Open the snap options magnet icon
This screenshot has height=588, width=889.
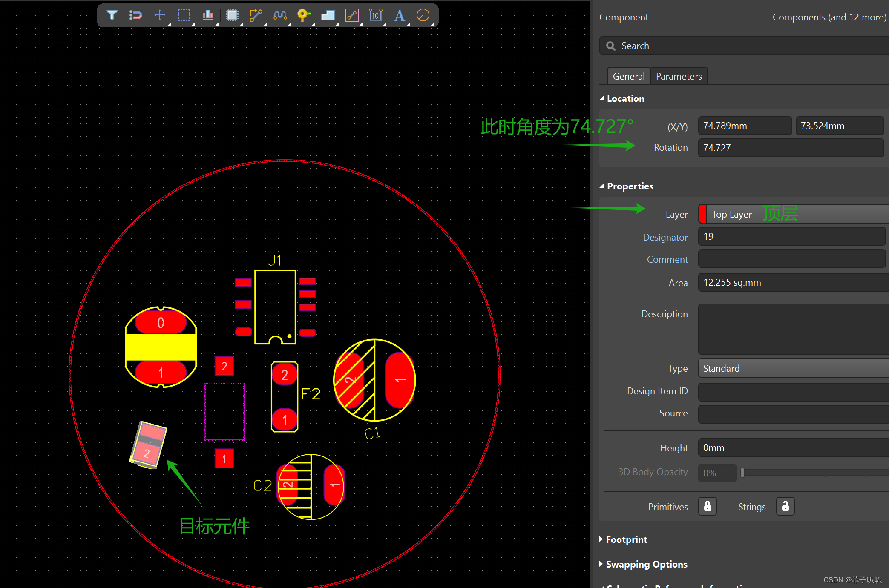pos(135,15)
